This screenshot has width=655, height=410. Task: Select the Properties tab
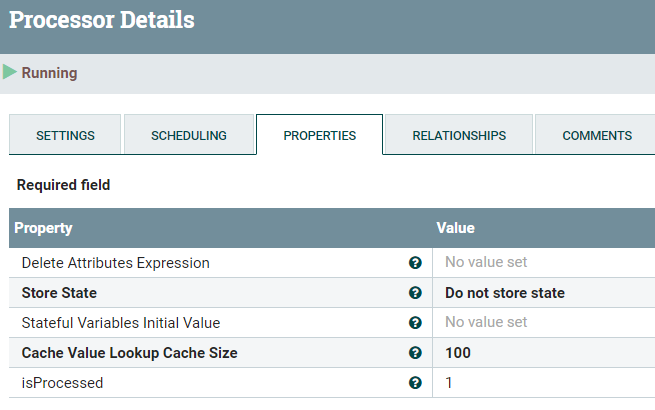pyautogui.click(x=319, y=135)
